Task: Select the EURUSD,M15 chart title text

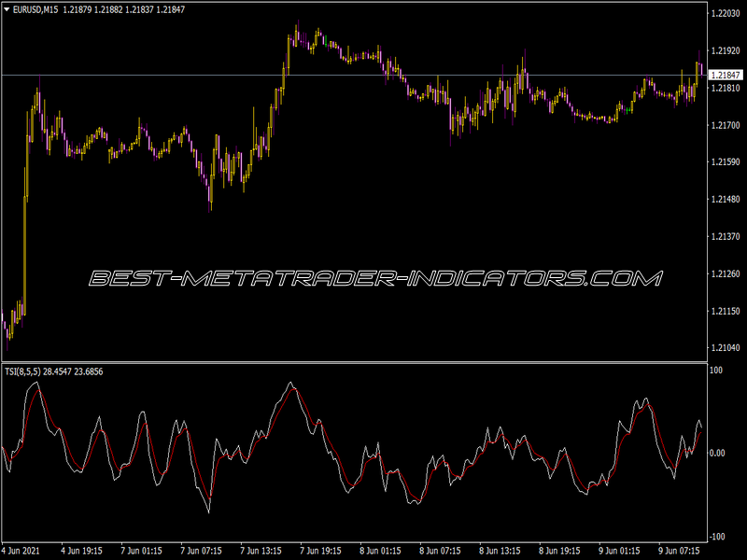Action: pyautogui.click(x=35, y=9)
